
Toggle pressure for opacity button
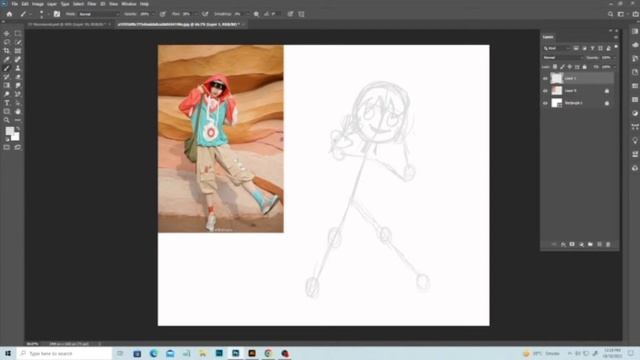(x=162, y=14)
